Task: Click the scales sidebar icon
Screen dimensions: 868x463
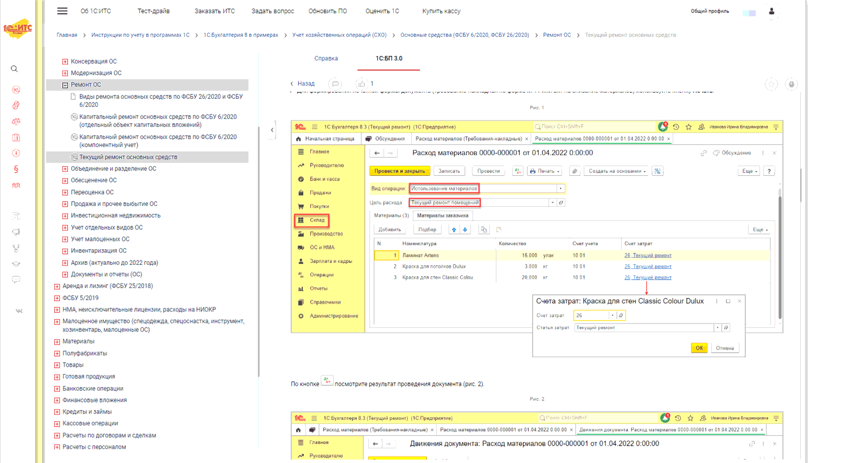Action: (x=16, y=122)
